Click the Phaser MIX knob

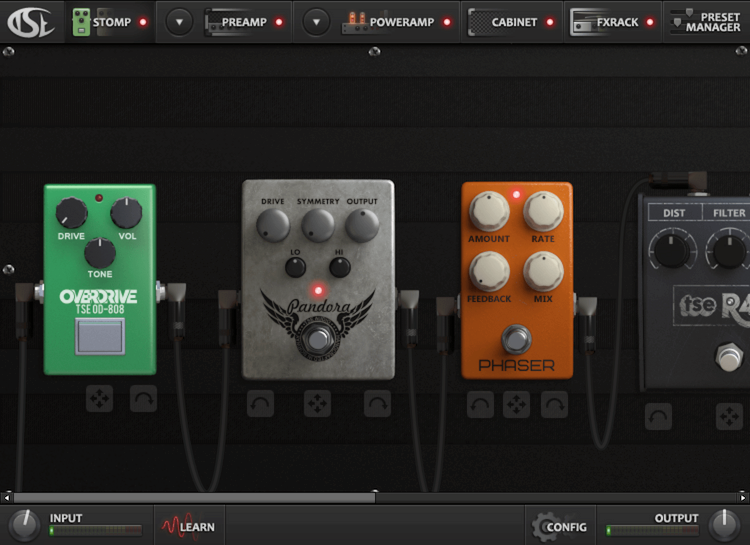[x=543, y=272]
